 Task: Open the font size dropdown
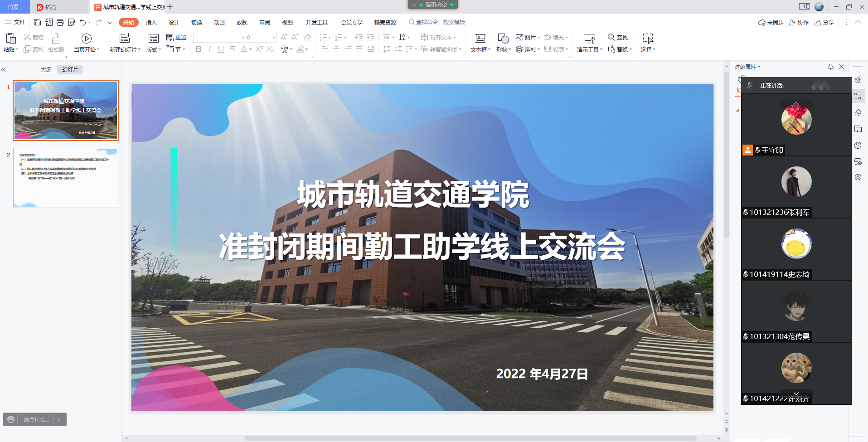[x=274, y=37]
